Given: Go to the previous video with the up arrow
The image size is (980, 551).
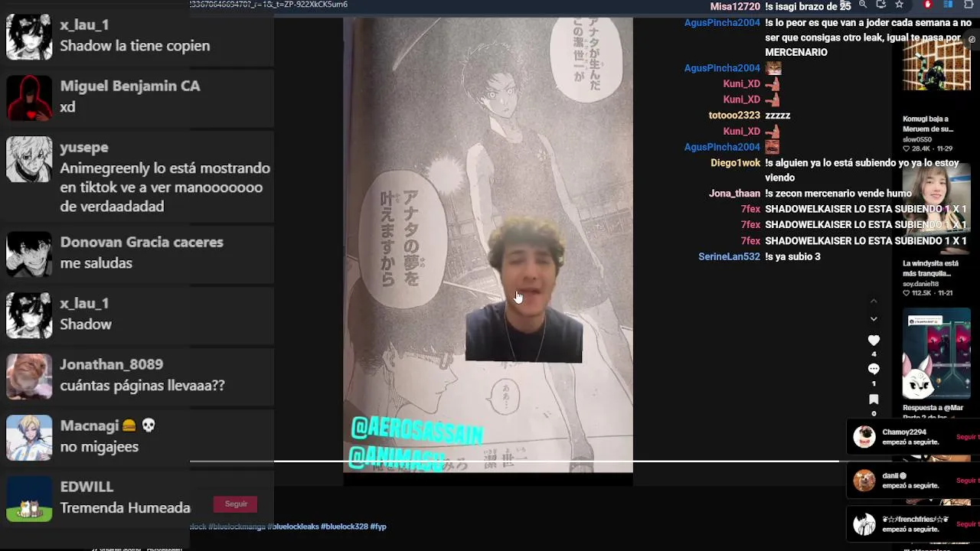Looking at the screenshot, I should pos(874,302).
